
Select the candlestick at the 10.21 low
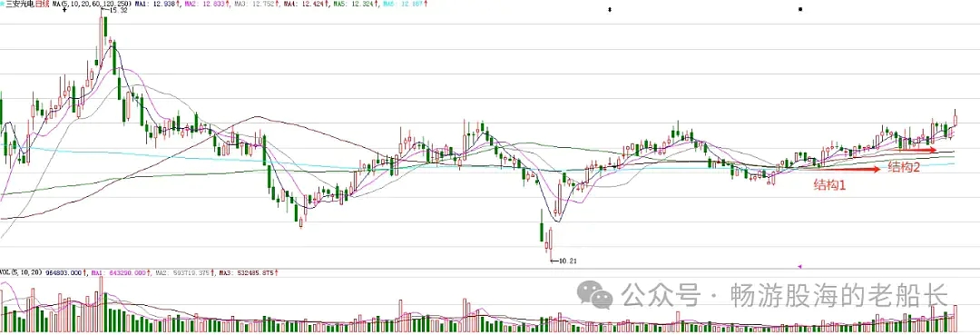pos(552,243)
